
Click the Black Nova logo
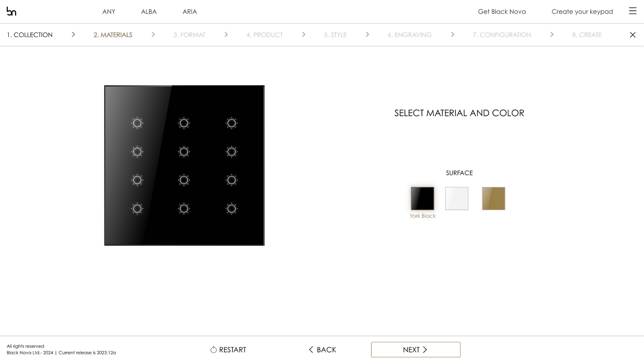tap(11, 11)
